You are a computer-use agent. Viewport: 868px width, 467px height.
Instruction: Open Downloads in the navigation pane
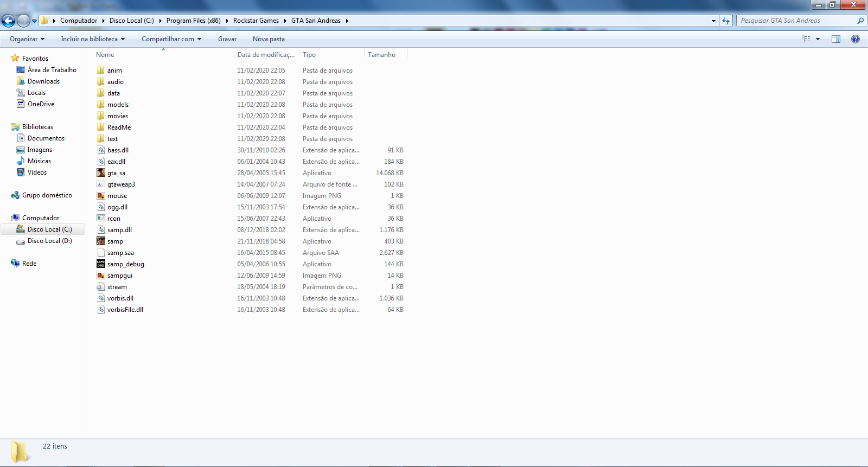(44, 81)
